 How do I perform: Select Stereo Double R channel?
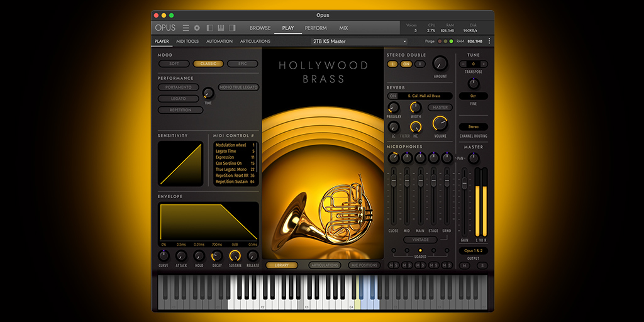point(419,64)
